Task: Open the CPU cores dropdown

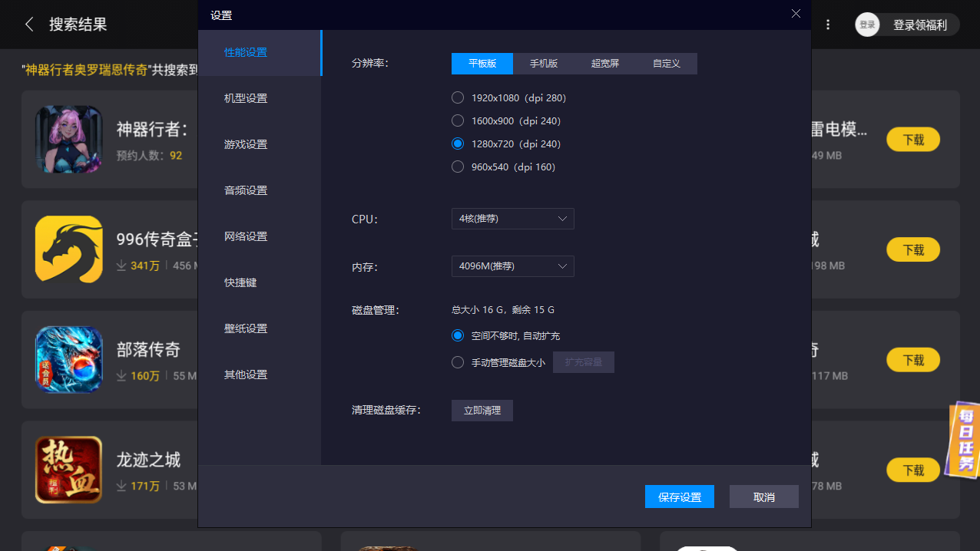Action: pyautogui.click(x=512, y=219)
